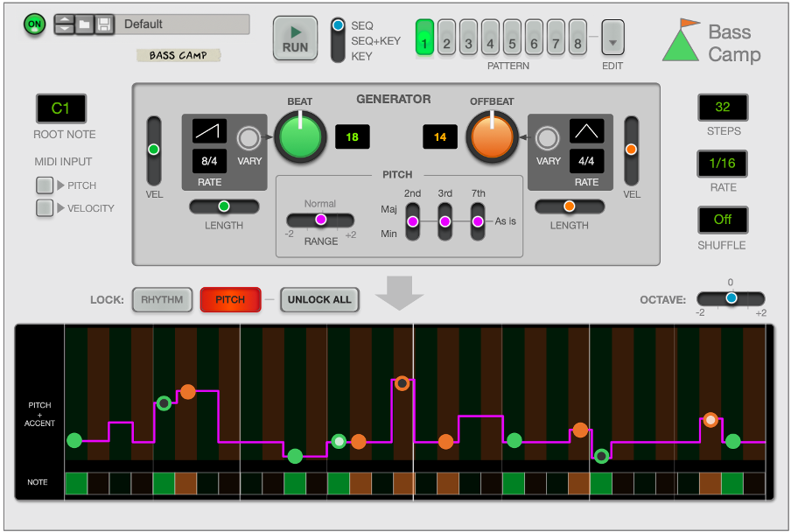This screenshot has height=532, width=791.
Task: Select pattern 2 button
Action: [446, 38]
